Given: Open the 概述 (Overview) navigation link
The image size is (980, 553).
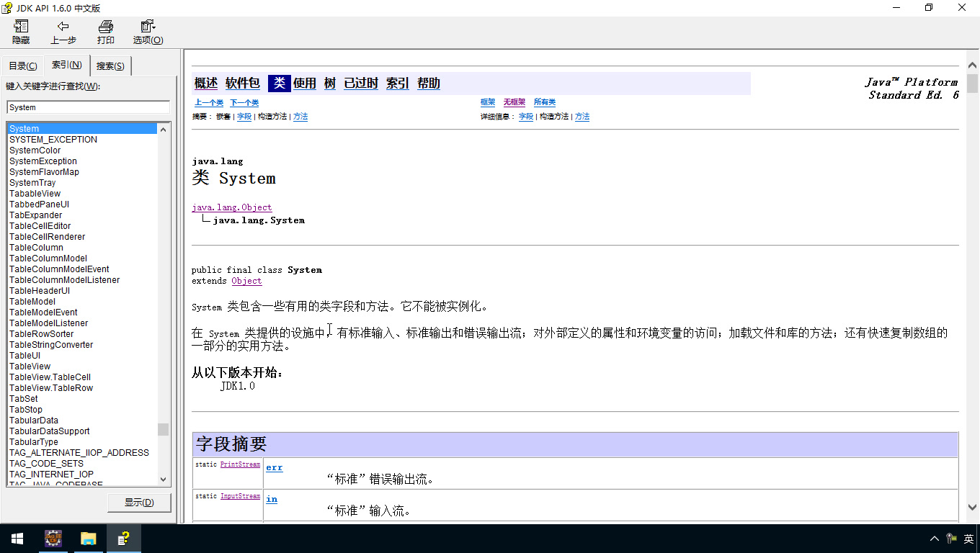Looking at the screenshot, I should pos(206,84).
